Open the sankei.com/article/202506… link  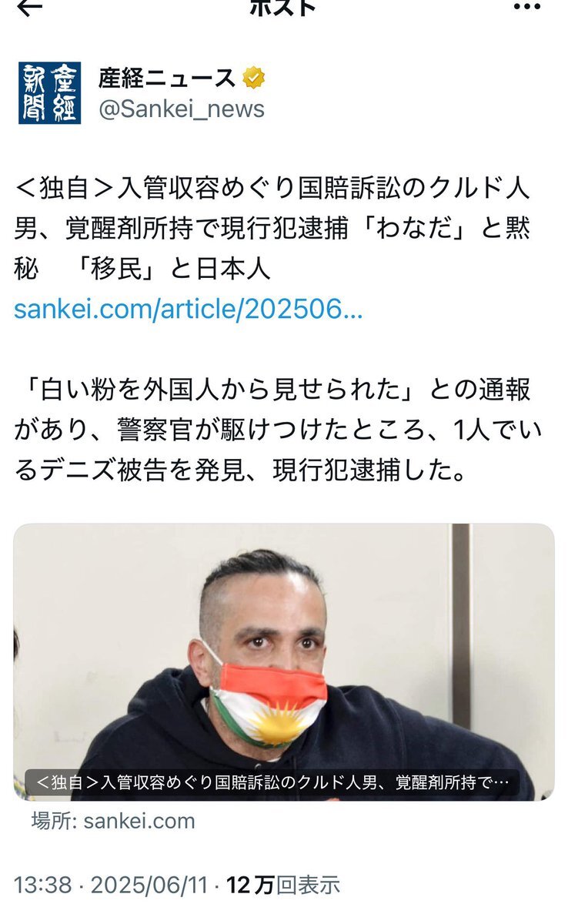click(189, 310)
